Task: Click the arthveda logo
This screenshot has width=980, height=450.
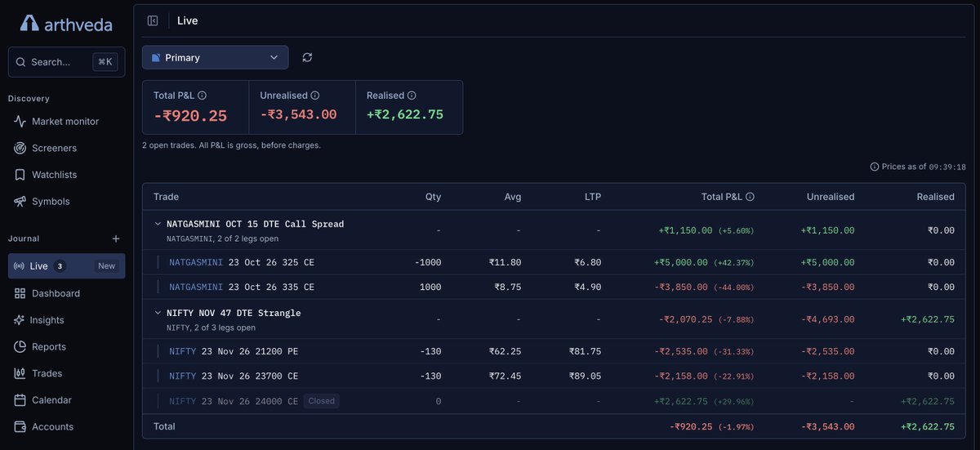Action: coord(65,23)
